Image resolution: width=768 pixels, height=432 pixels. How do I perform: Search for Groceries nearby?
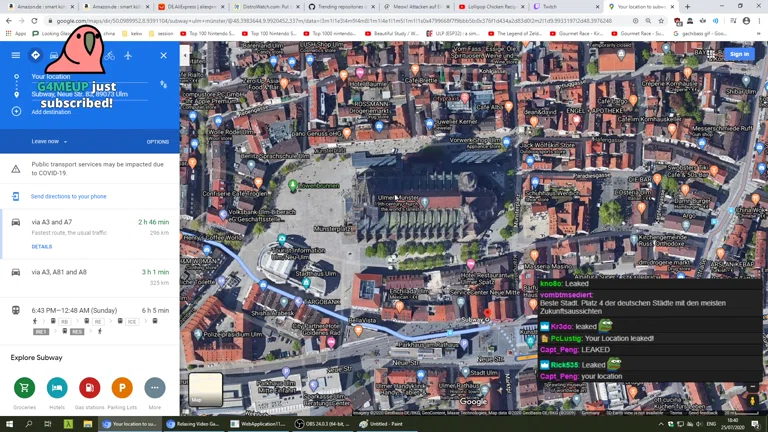(25, 388)
